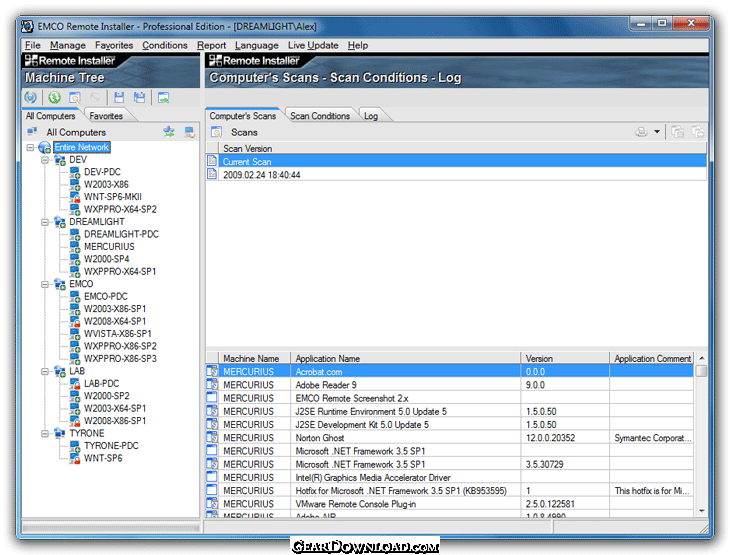Viewport: 730px width, 555px height.
Task: Sort by the Application Name column header
Action: (x=406, y=359)
